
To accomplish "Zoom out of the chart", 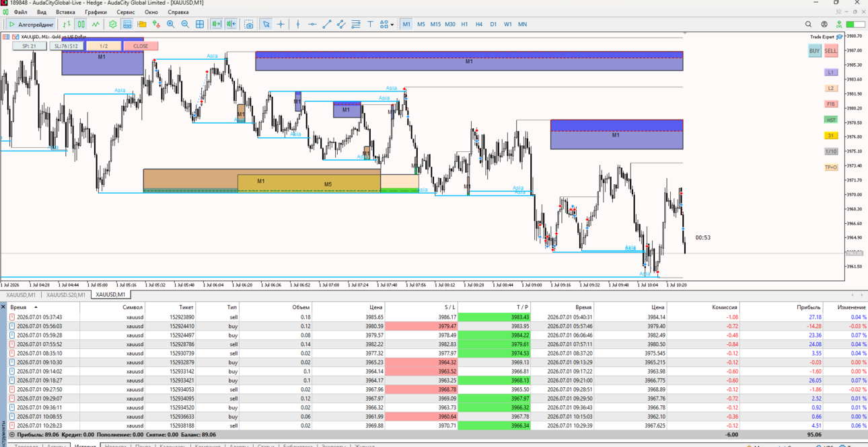I will pos(185,24).
